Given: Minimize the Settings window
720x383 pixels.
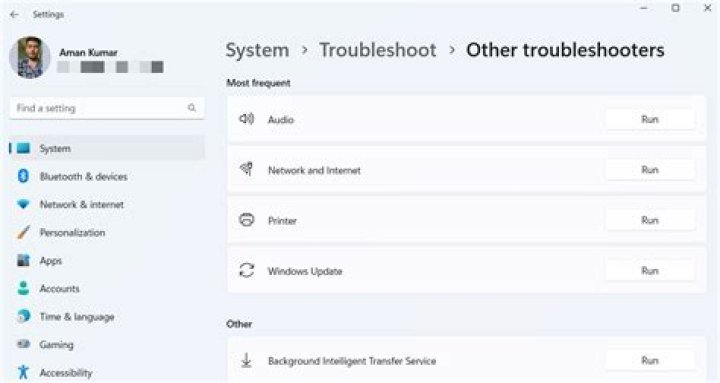Looking at the screenshot, I should point(644,8).
